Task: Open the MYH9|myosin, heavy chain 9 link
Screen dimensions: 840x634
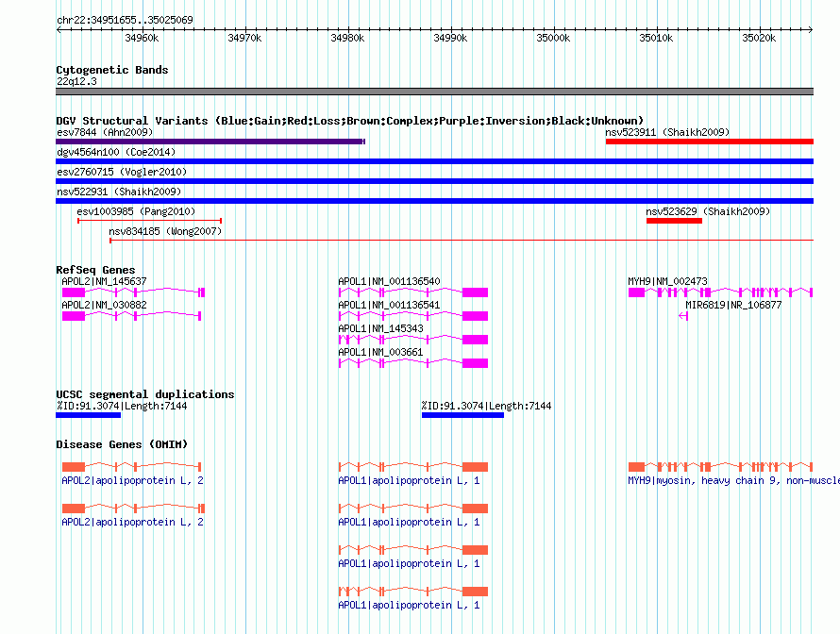Action: coord(733,480)
